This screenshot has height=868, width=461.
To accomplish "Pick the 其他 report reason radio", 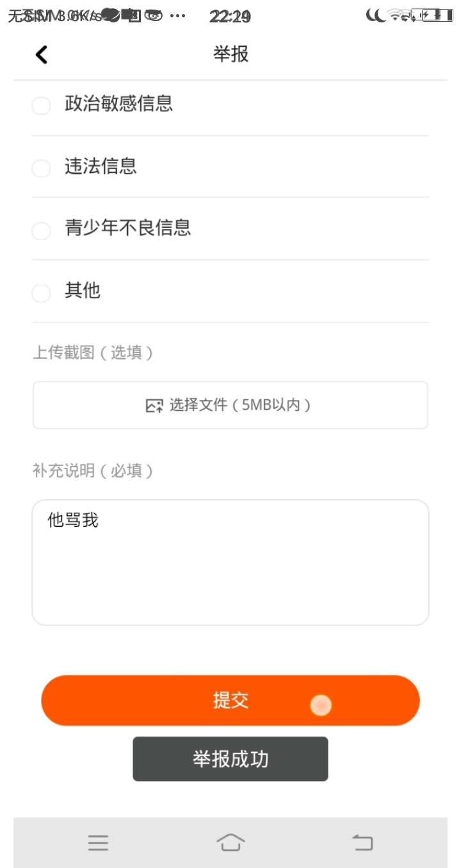I will point(41,293).
